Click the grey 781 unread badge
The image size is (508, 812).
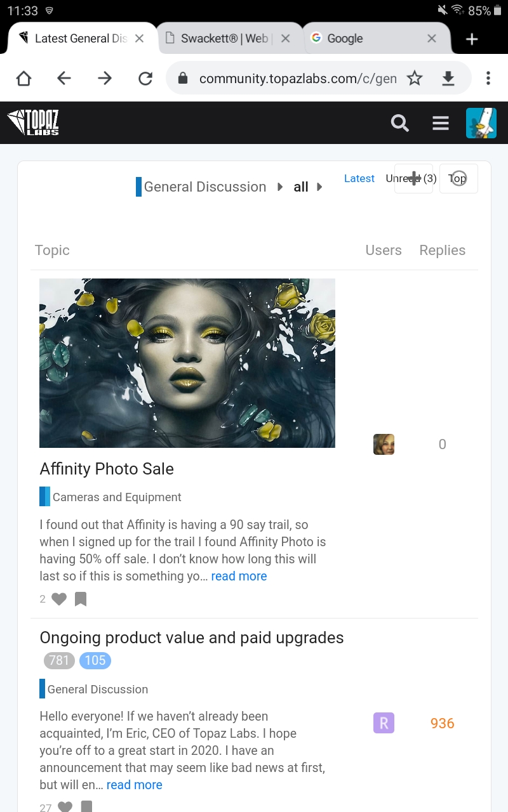59,660
